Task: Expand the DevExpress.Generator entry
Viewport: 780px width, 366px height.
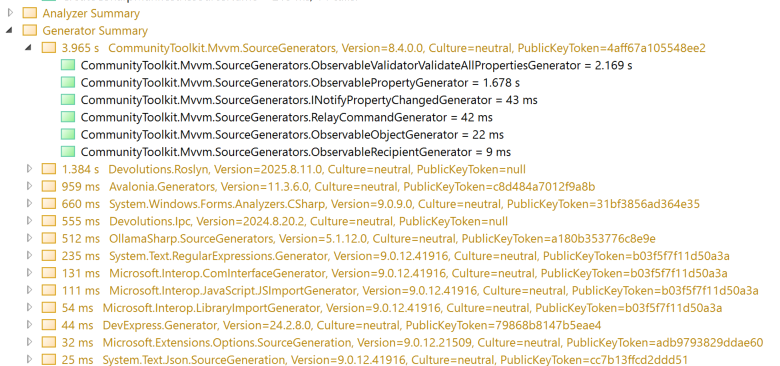Action: pos(29,325)
